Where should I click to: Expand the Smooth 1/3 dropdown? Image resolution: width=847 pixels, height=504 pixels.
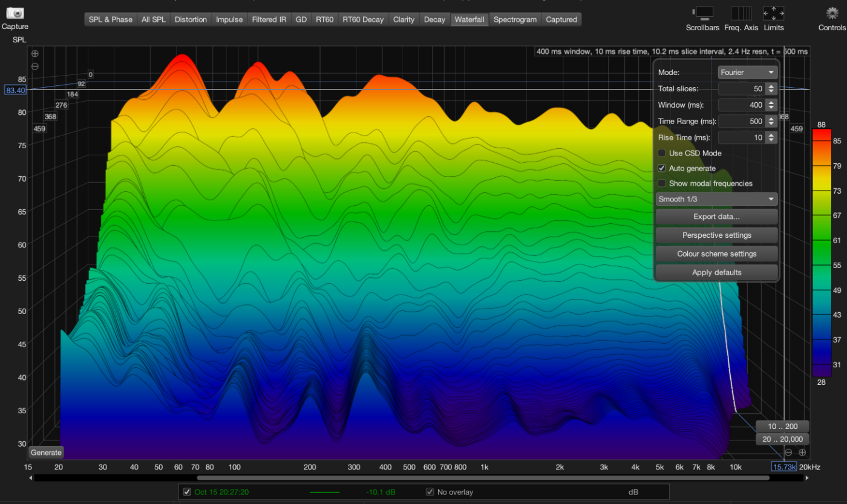tap(716, 199)
